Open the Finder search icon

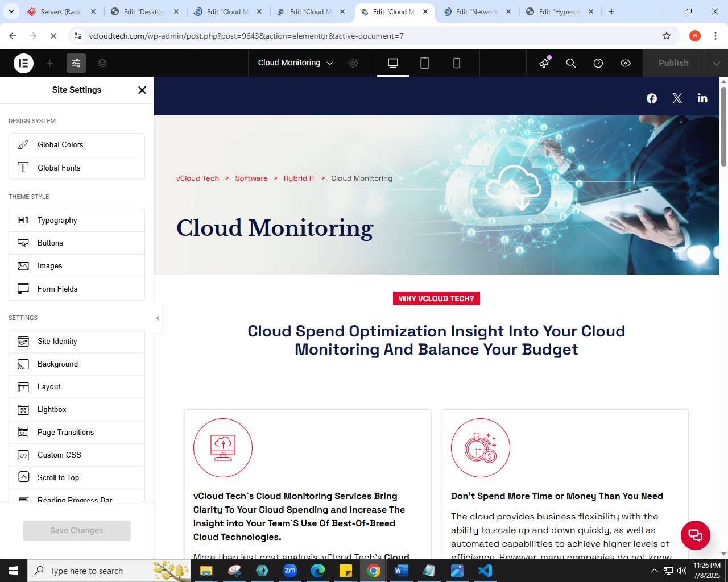coord(571,63)
